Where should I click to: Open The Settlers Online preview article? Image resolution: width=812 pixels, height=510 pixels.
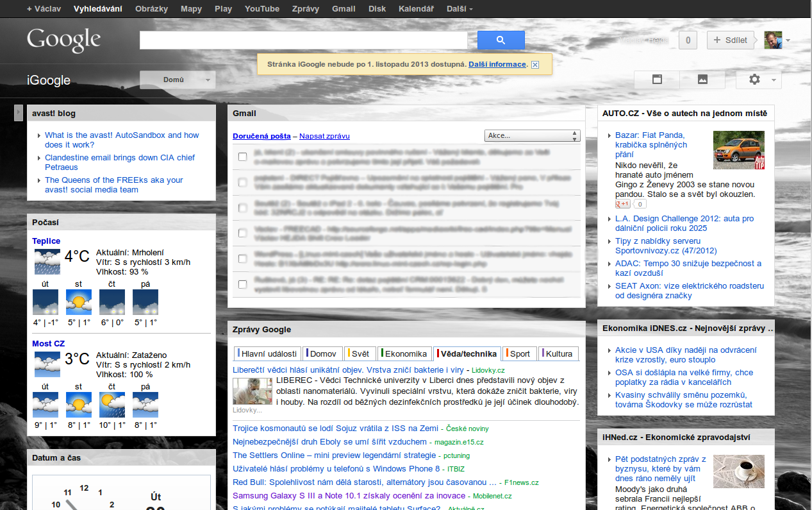point(334,455)
